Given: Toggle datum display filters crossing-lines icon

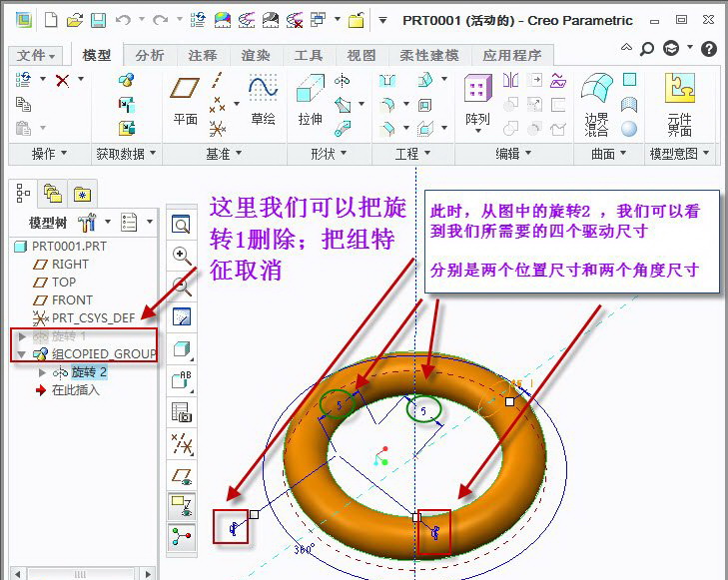Looking at the screenshot, I should click(182, 444).
